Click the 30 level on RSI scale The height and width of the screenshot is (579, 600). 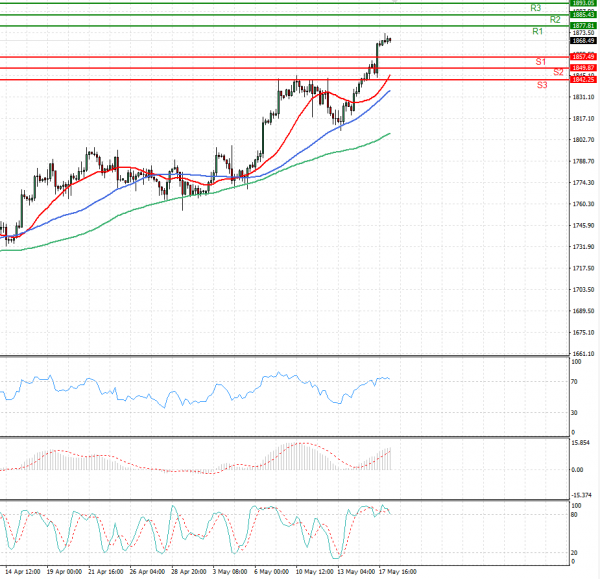tap(574, 413)
